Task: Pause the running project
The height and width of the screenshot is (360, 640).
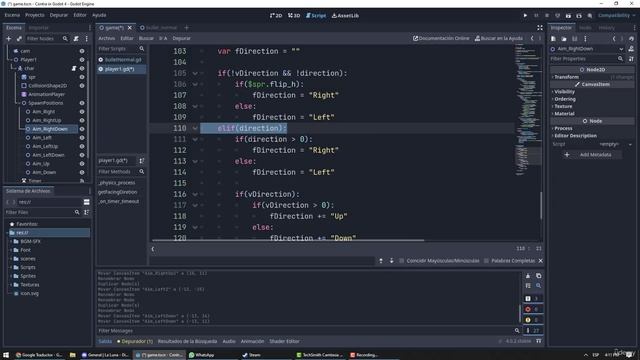Action: [536, 16]
